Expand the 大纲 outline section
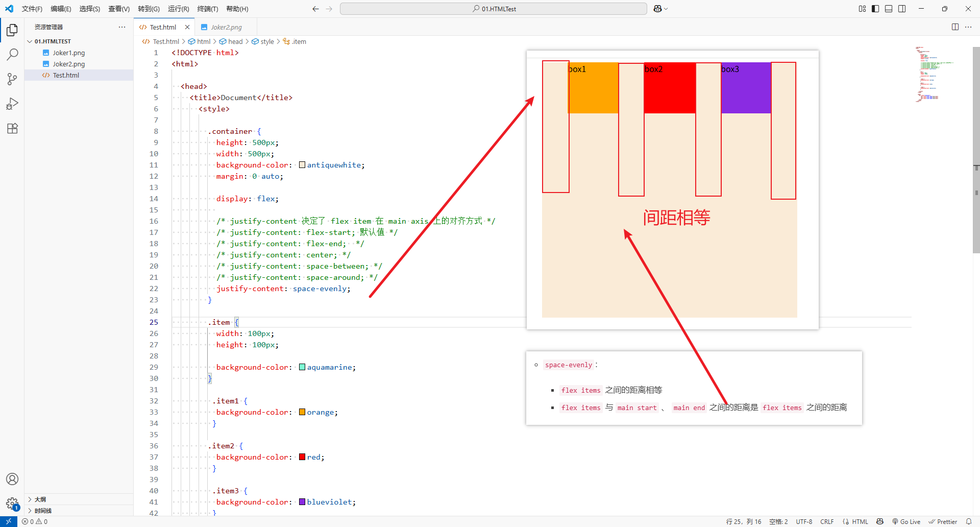This screenshot has height=527, width=980. (x=79, y=499)
